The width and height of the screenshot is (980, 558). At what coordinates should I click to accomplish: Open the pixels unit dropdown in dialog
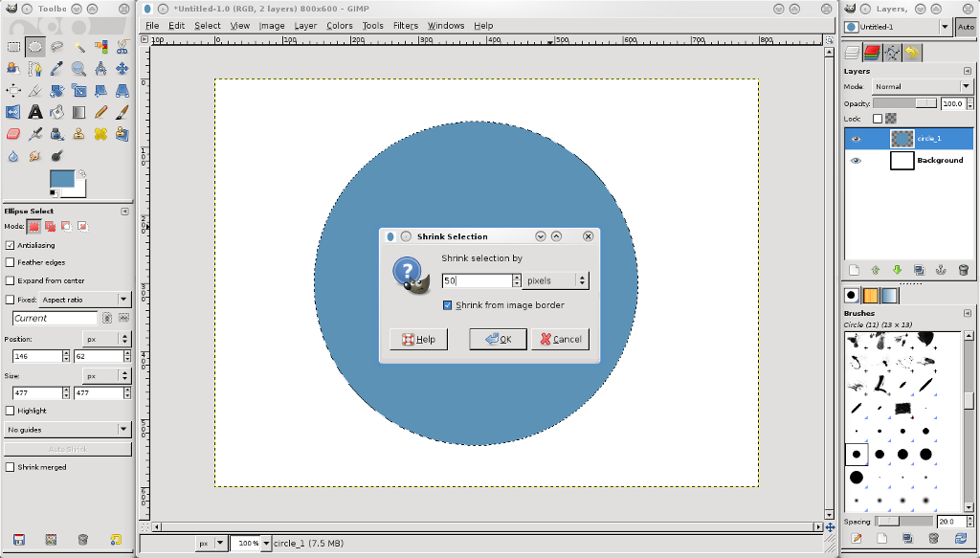(x=556, y=280)
